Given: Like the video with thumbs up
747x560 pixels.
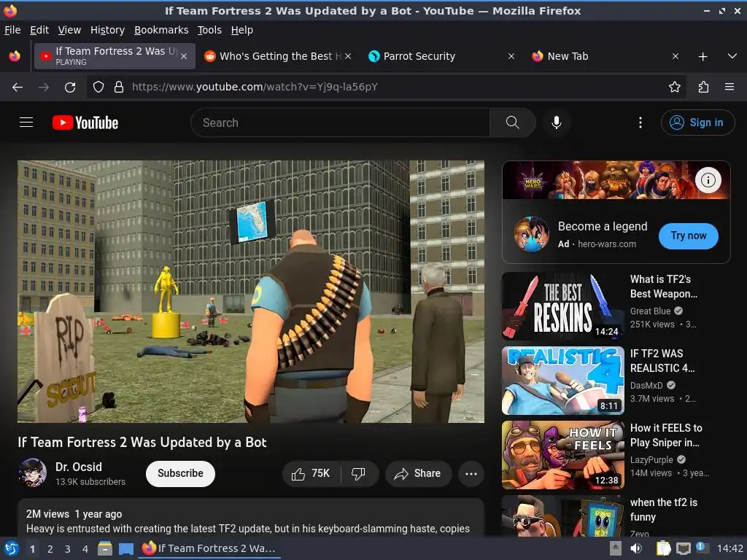Looking at the screenshot, I should [311, 473].
